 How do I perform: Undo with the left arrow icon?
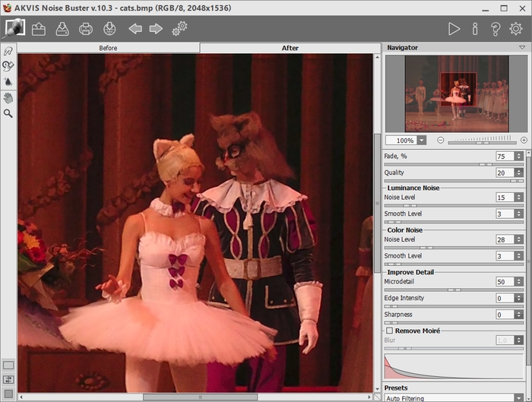pos(135,29)
